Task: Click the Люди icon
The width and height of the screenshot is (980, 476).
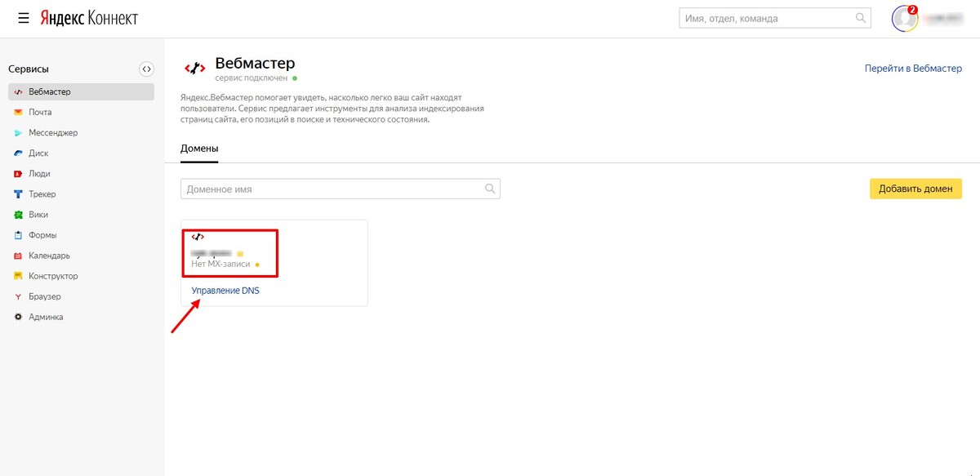Action: point(18,174)
